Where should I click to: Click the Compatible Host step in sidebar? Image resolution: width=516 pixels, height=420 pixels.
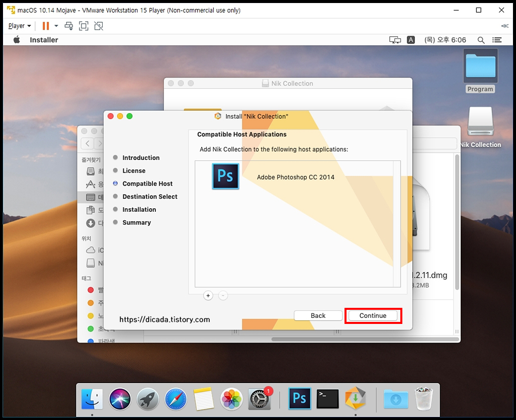[x=147, y=184]
